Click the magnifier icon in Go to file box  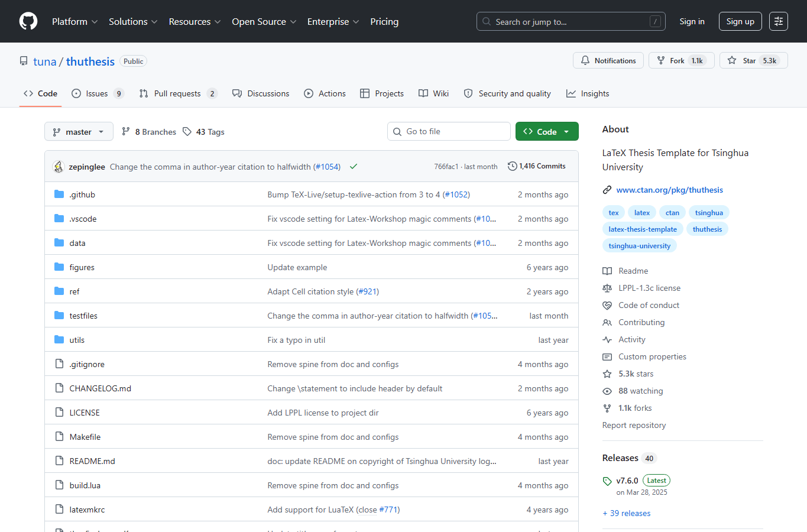coord(397,132)
